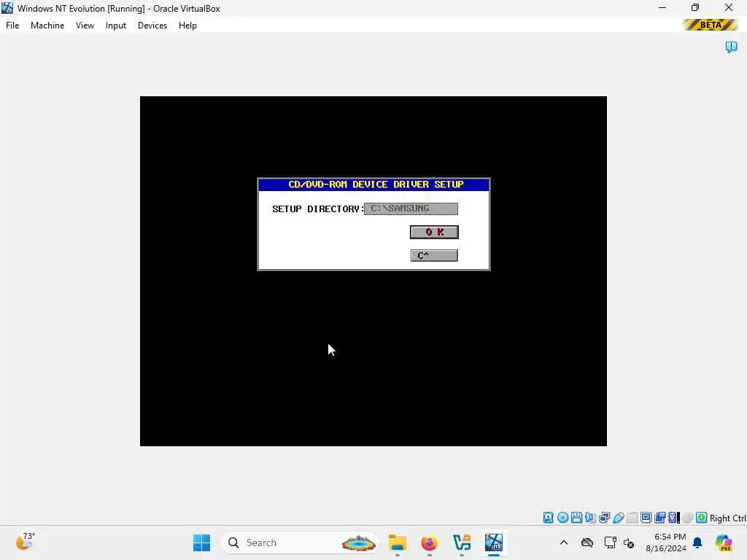This screenshot has width=747, height=560.
Task: Click the C^ cancel button in setup dialog
Action: (x=434, y=256)
